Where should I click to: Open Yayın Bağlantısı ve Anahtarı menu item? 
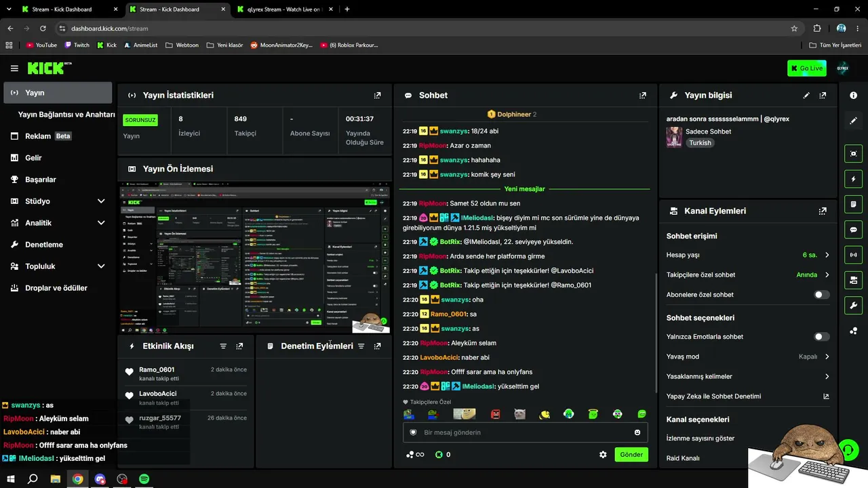[66, 115]
